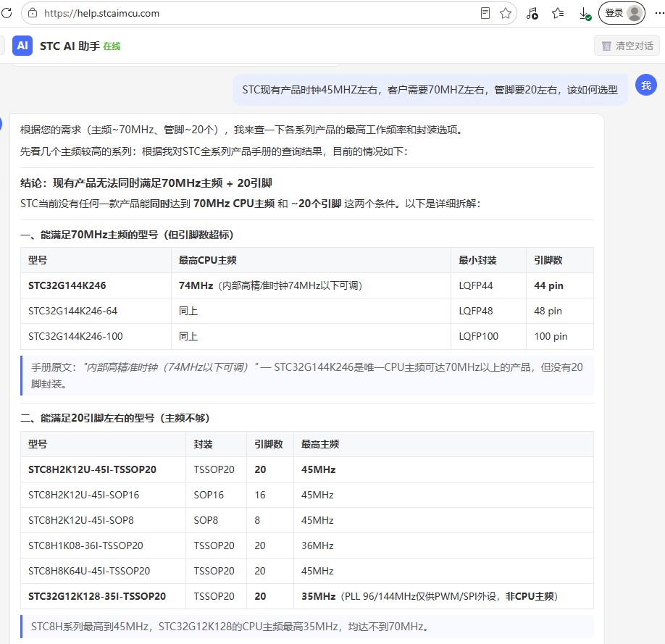
Task: Click the SOP8 package cell
Action: click(x=217, y=520)
